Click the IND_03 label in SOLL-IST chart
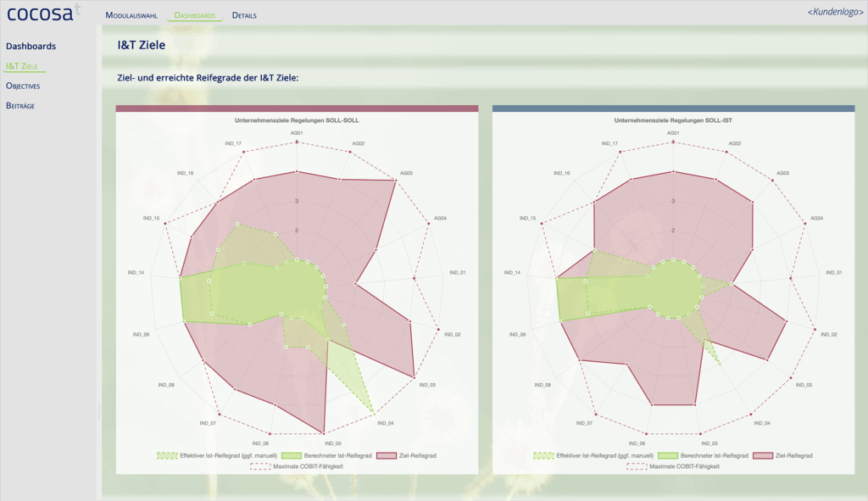The image size is (868, 501). 804,385
